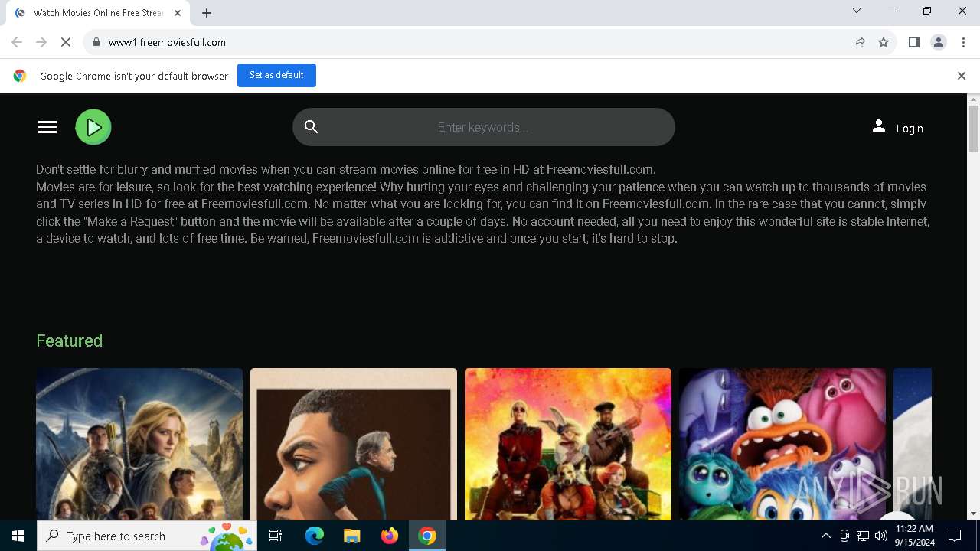Viewport: 980px width, 551px height.
Task: Open the taskbar clock and date
Action: click(x=914, y=536)
